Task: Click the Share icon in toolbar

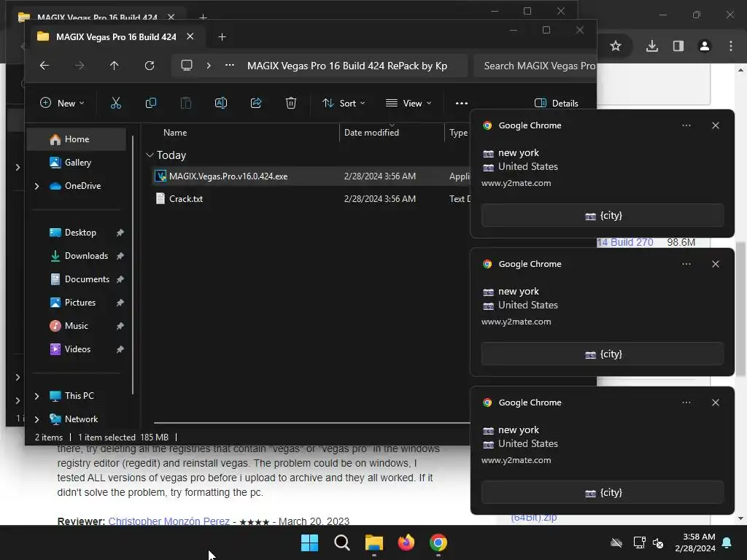Action: point(256,103)
